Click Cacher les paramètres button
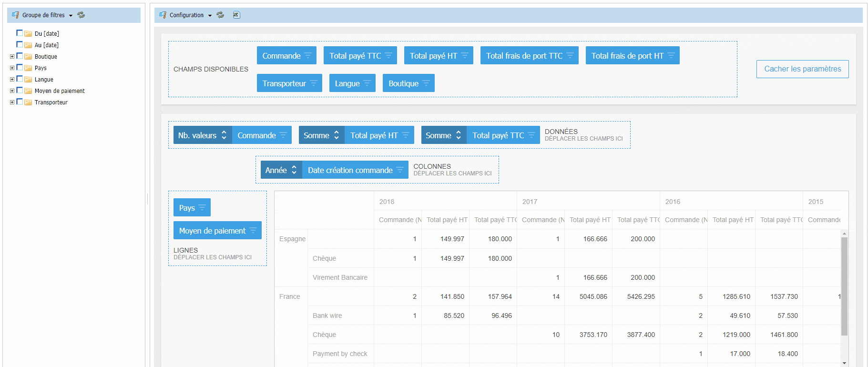Viewport: 868px width, 367px height. pos(802,69)
